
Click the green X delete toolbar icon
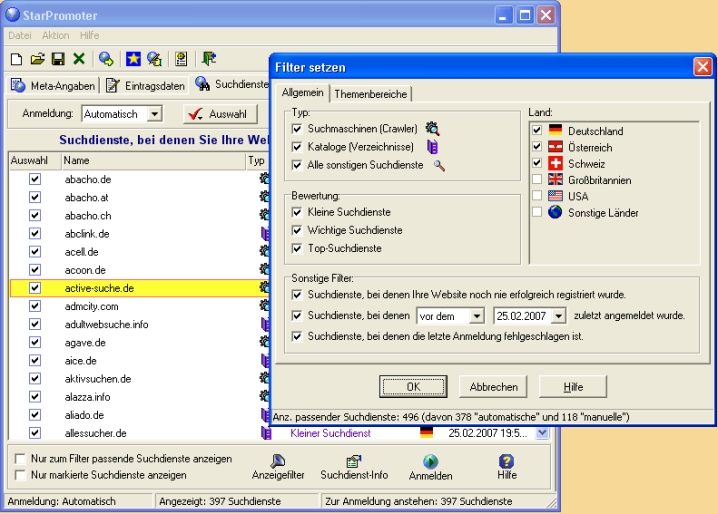[77, 60]
